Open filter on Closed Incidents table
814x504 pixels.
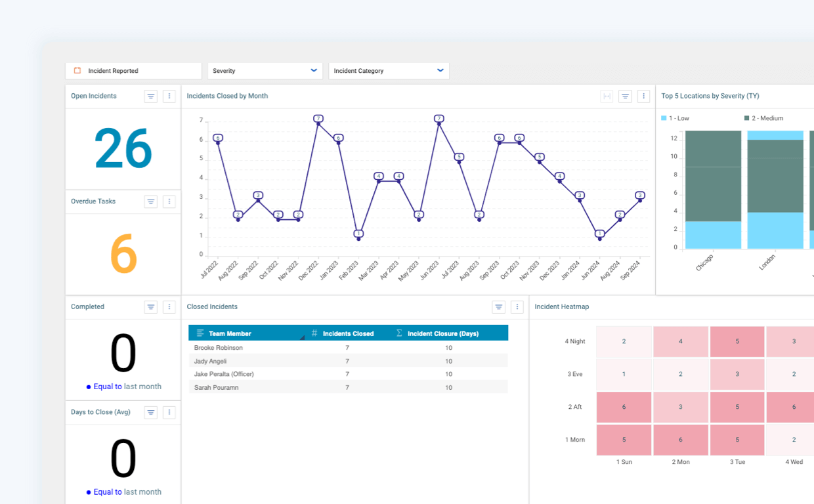pyautogui.click(x=499, y=307)
